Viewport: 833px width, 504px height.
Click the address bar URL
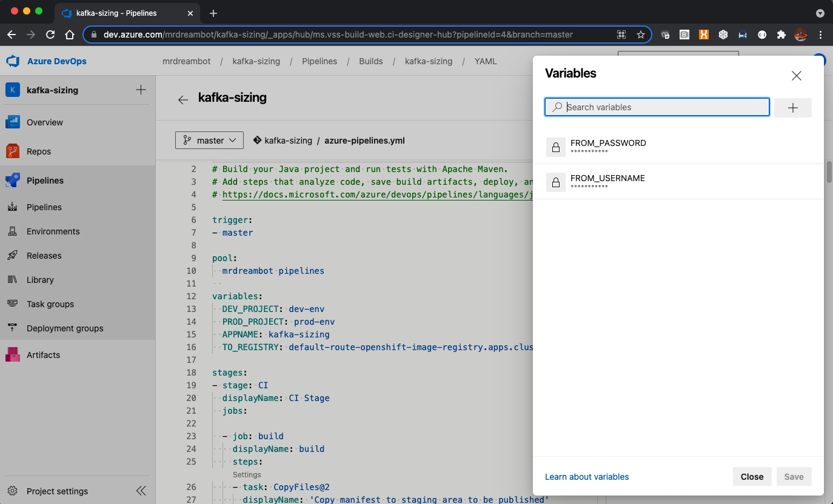click(x=338, y=35)
